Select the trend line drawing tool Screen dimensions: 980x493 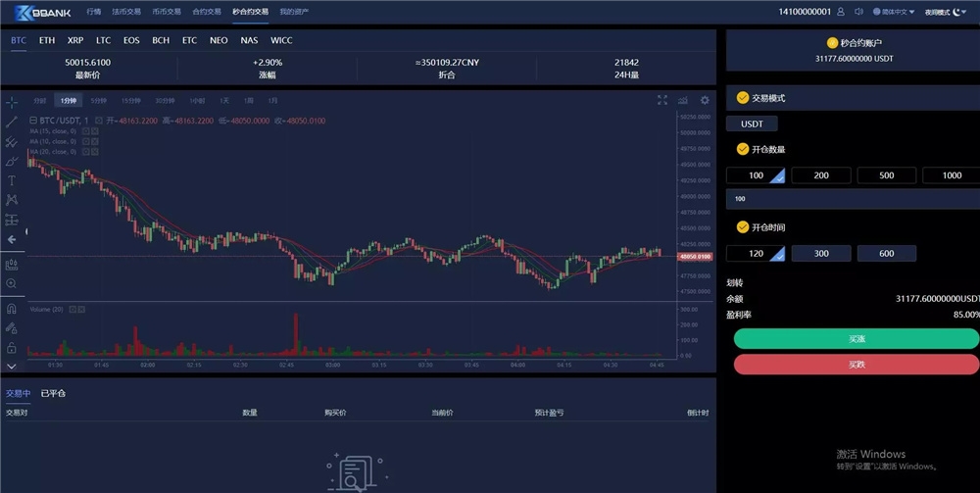click(x=12, y=122)
